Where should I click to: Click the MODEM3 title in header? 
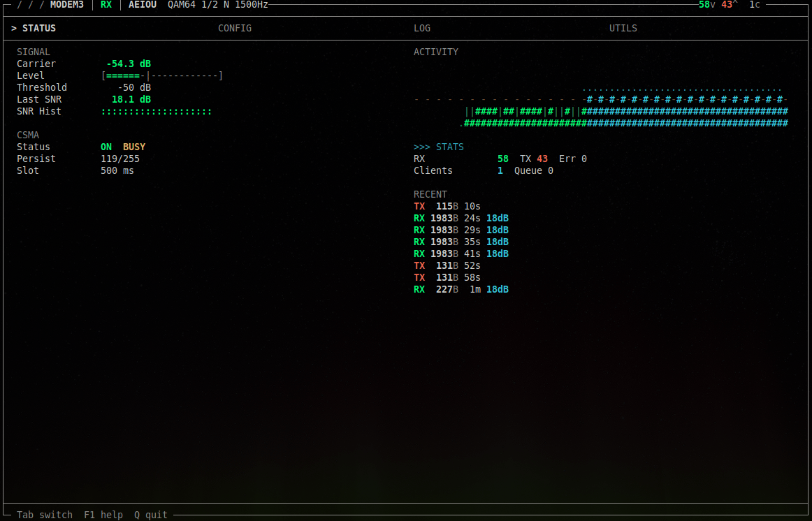[x=67, y=5]
